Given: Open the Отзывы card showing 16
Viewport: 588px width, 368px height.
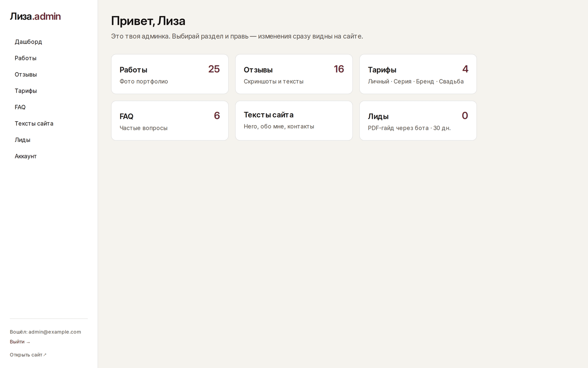Looking at the screenshot, I should pos(294,74).
